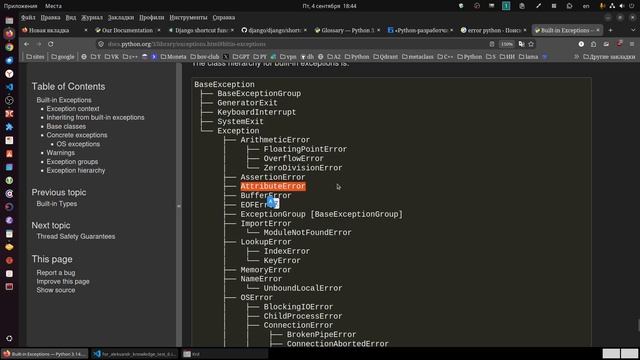
Task: Reload the page with the refresh icon
Action: click(x=51, y=44)
